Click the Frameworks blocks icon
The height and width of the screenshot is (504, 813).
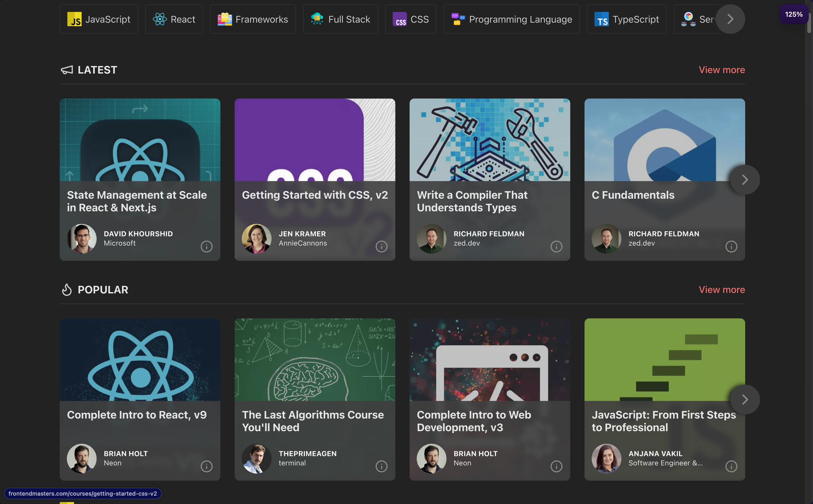click(x=225, y=19)
